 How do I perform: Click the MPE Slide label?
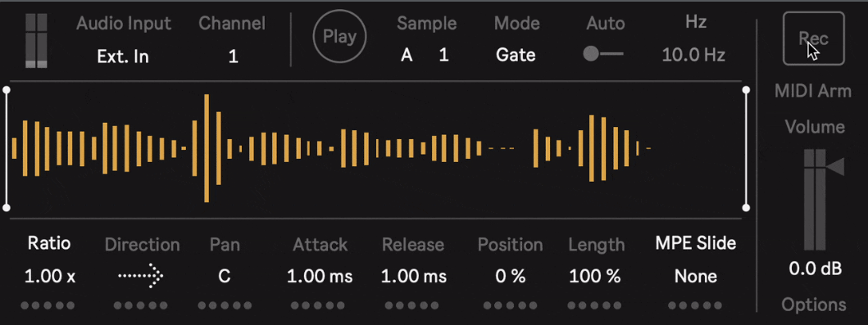click(696, 242)
